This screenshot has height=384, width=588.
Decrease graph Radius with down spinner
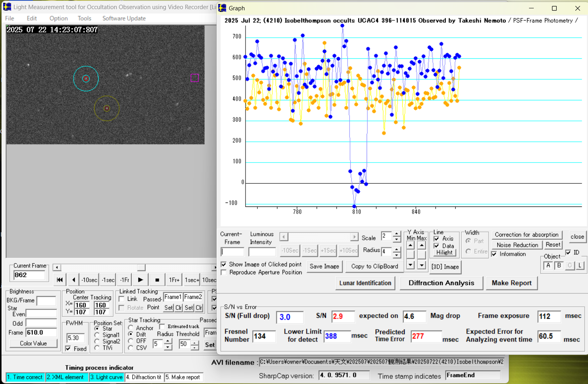click(396, 254)
